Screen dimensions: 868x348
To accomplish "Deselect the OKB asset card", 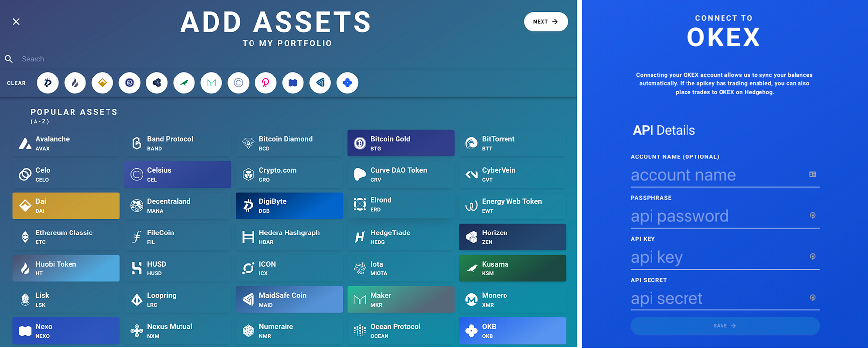I will click(x=512, y=331).
